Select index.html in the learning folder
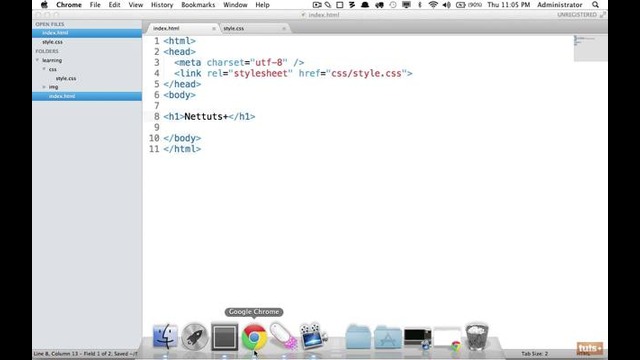640x360 pixels. 87,96
